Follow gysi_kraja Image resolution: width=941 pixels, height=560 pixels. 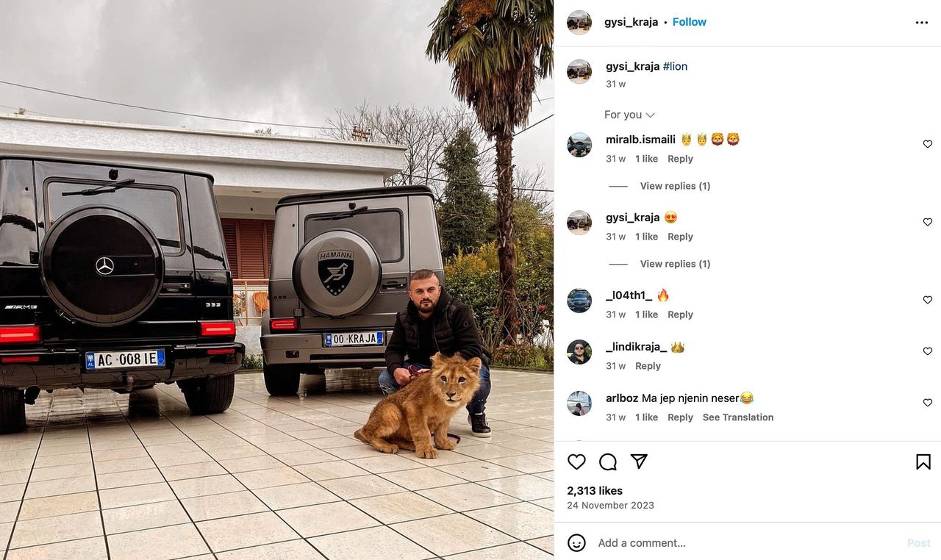click(x=689, y=22)
